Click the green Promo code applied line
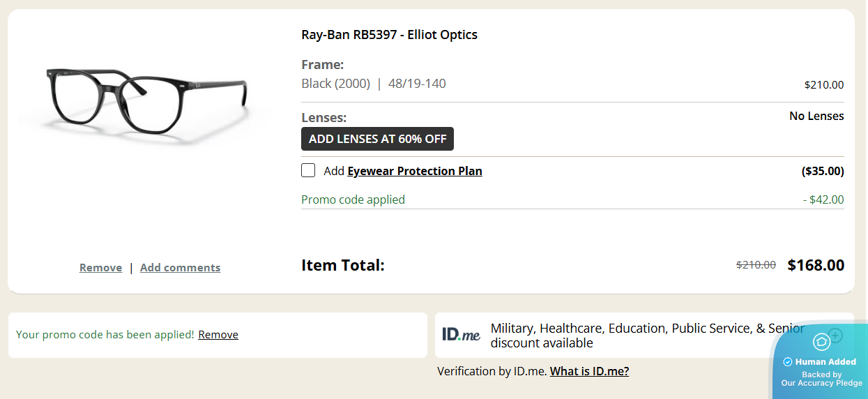Screen dimensions: 868x399 (353, 200)
